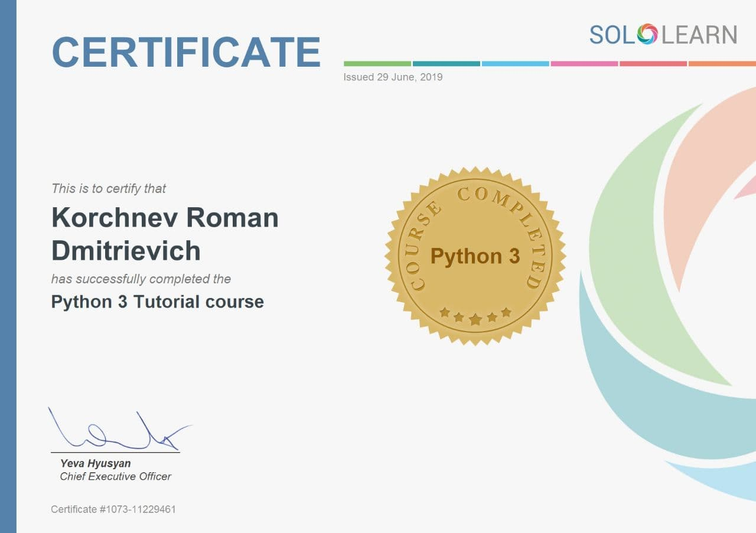756x533 pixels.
Task: Click the name Yeva Hyusyan
Action: pyautogui.click(x=95, y=463)
